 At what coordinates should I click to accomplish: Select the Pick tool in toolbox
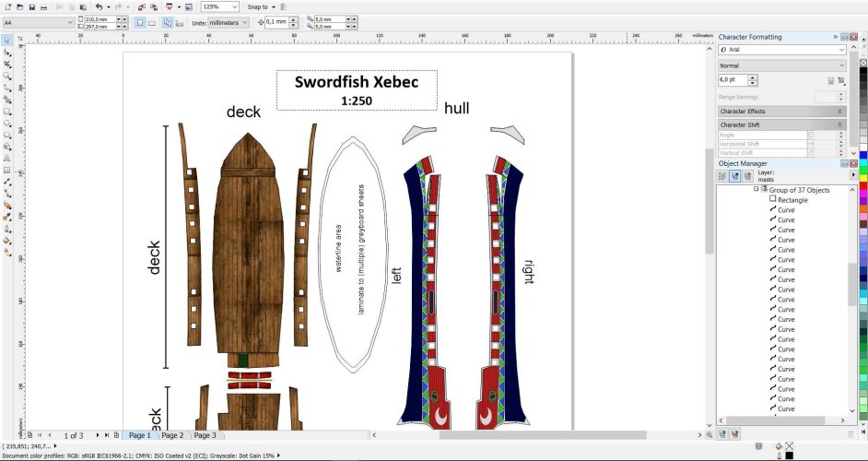(x=6, y=41)
